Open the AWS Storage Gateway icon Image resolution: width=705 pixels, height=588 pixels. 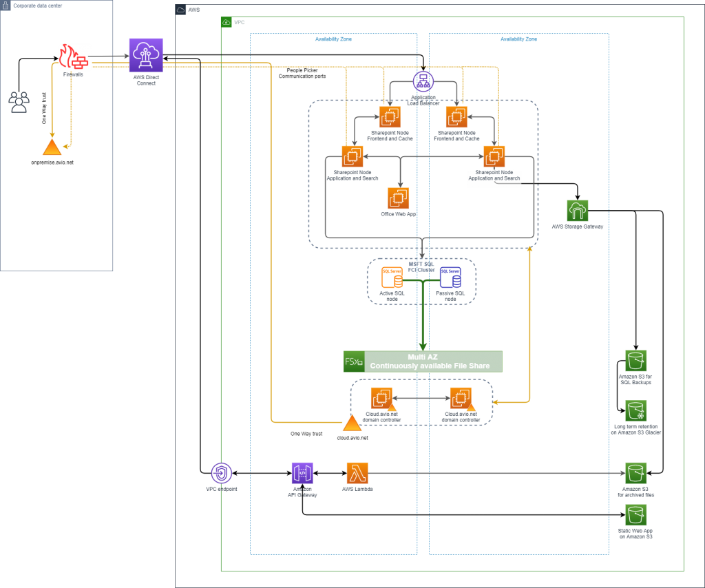[x=578, y=210]
